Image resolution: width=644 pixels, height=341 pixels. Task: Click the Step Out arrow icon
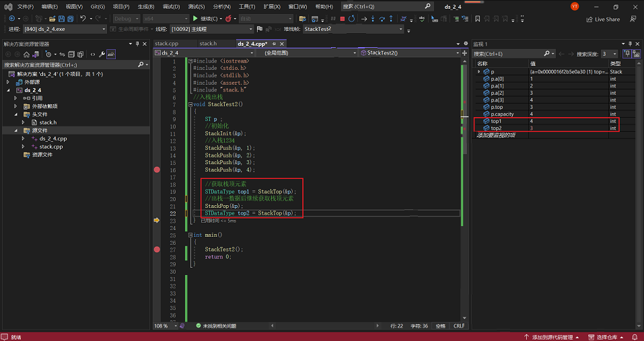(x=391, y=19)
